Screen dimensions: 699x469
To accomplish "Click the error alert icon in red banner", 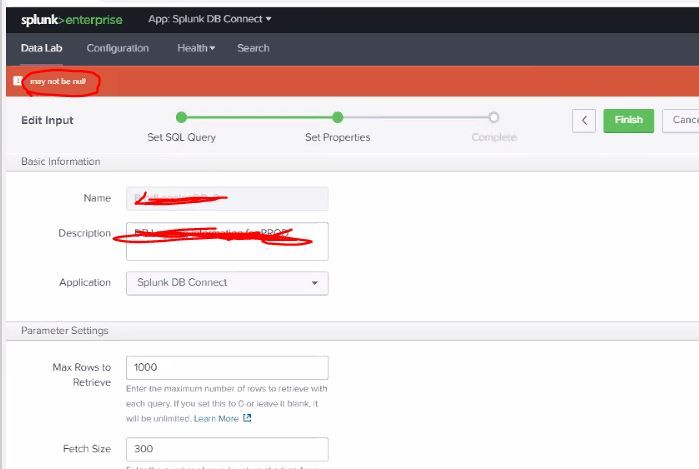I will coord(17,81).
